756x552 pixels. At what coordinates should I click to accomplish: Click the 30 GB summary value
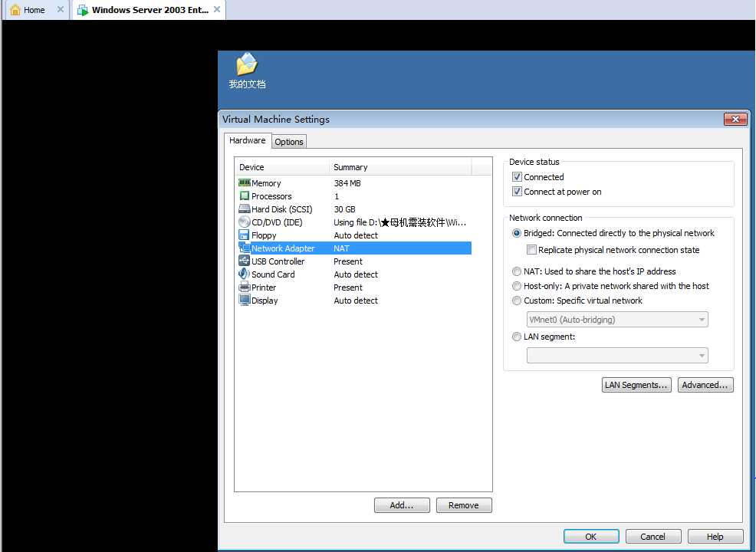click(x=345, y=209)
